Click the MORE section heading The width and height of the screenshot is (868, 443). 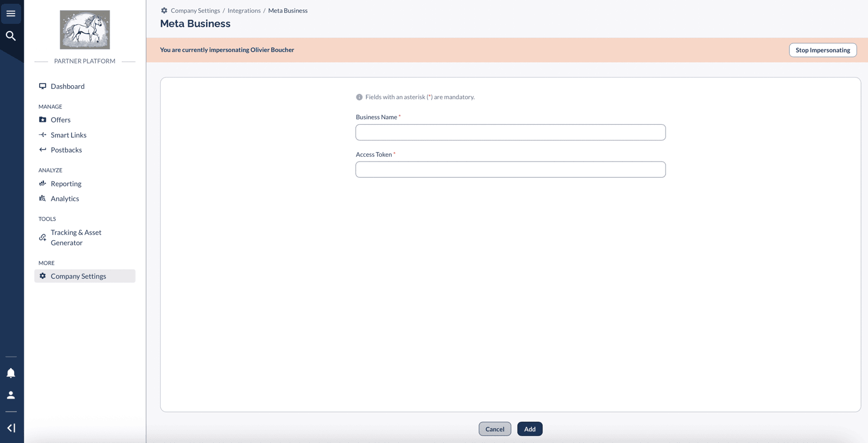tap(47, 263)
